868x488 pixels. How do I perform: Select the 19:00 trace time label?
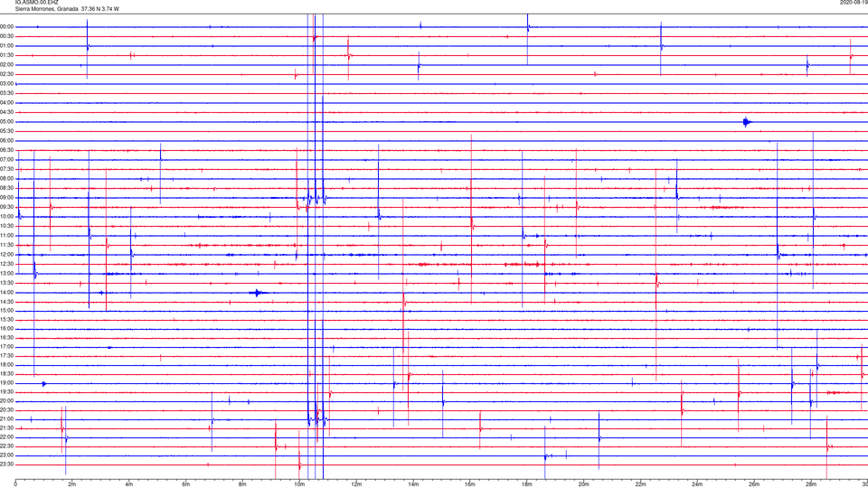click(x=7, y=383)
